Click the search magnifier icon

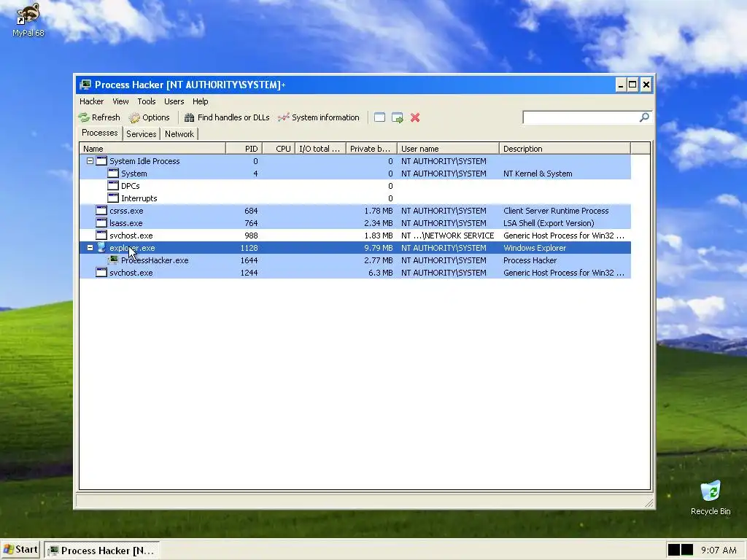tap(644, 117)
